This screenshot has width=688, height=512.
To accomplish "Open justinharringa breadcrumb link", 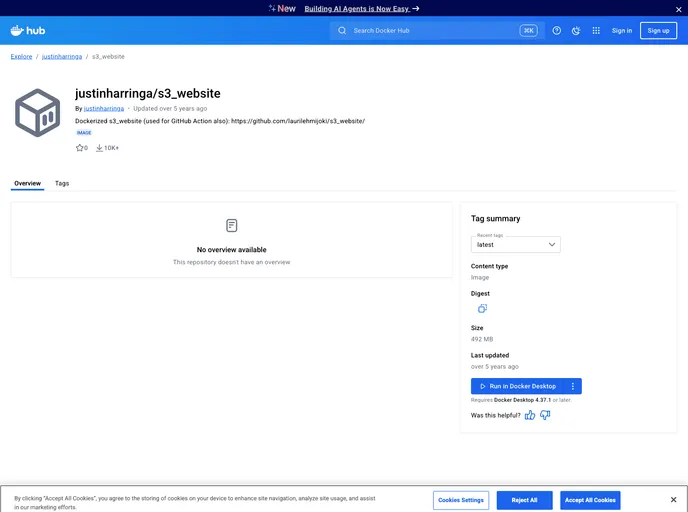I will pos(62,57).
